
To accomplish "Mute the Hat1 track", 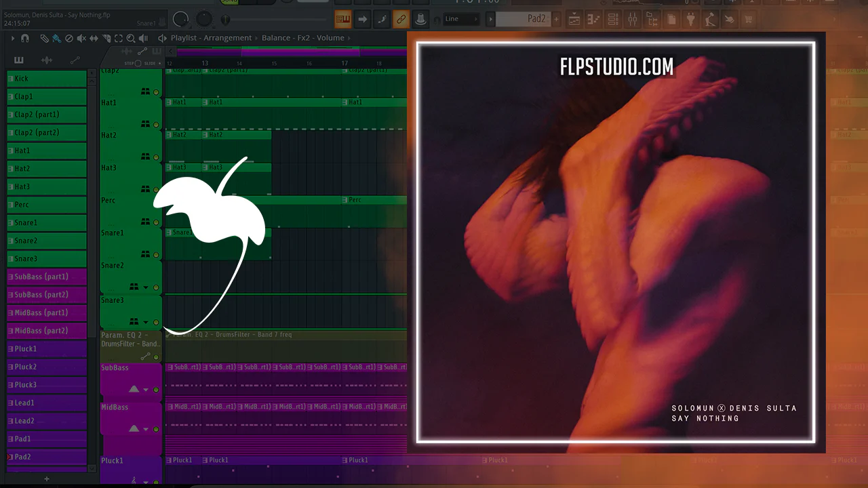I will click(156, 125).
